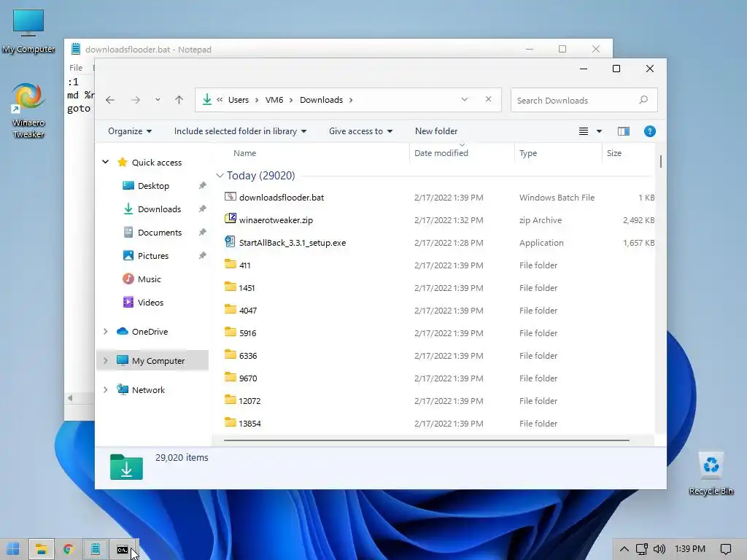Open Documents in Quick access

pyautogui.click(x=160, y=233)
